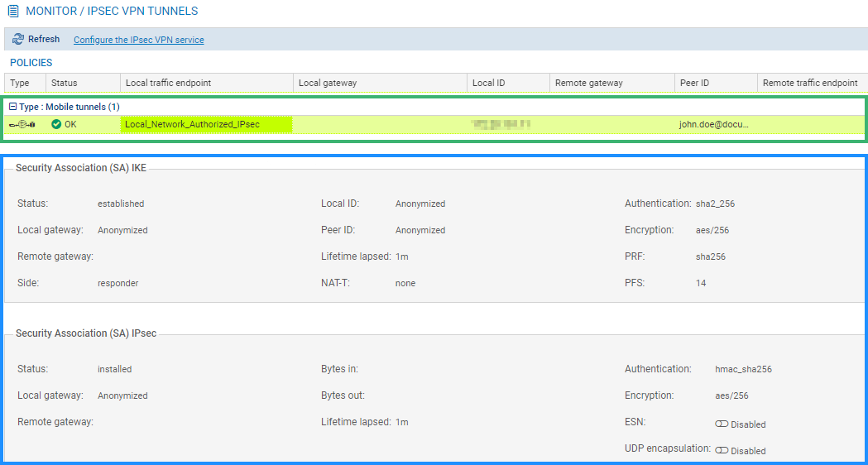Click the blurred Local ID value in row

(501, 124)
